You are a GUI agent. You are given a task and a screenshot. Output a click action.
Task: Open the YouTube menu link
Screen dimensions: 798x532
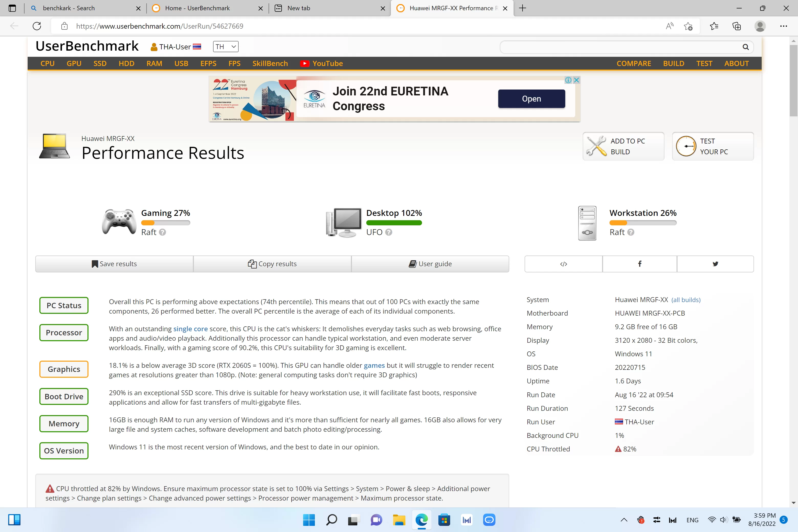[321, 63]
